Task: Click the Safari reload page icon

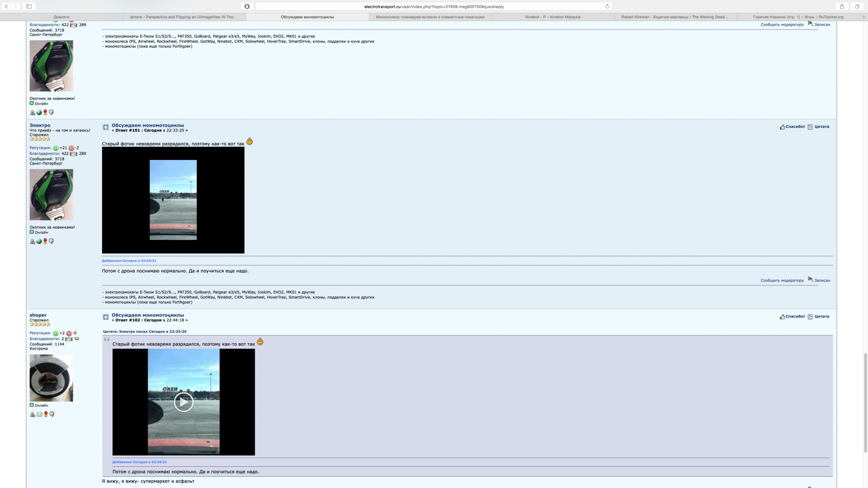Action: point(607,7)
